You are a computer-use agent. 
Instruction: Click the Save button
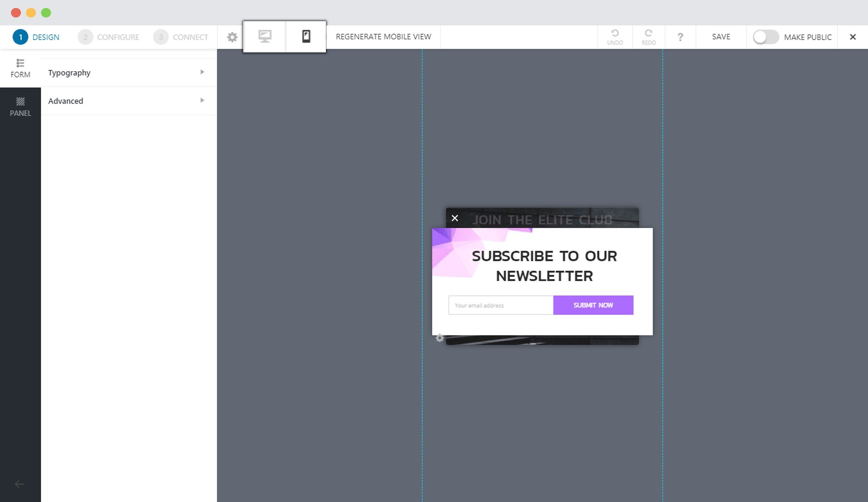(x=721, y=37)
